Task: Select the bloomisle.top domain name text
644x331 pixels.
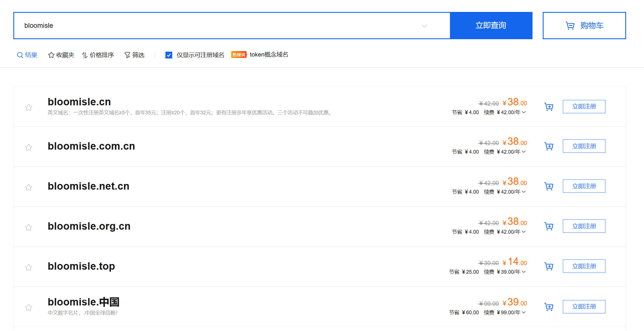Action: pyautogui.click(x=81, y=266)
